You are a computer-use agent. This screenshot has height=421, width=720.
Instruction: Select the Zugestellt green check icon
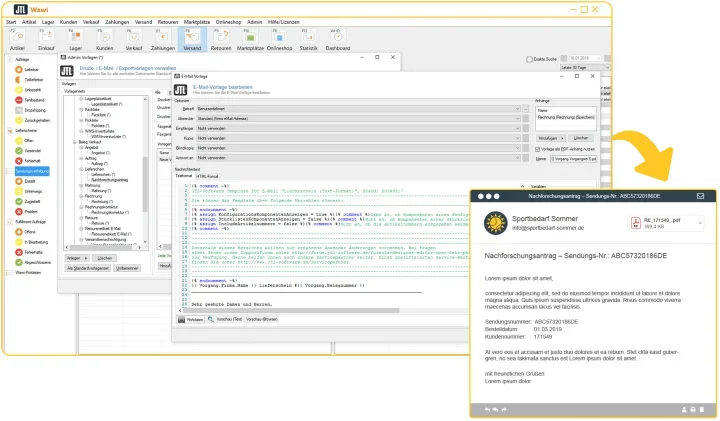click(x=19, y=202)
